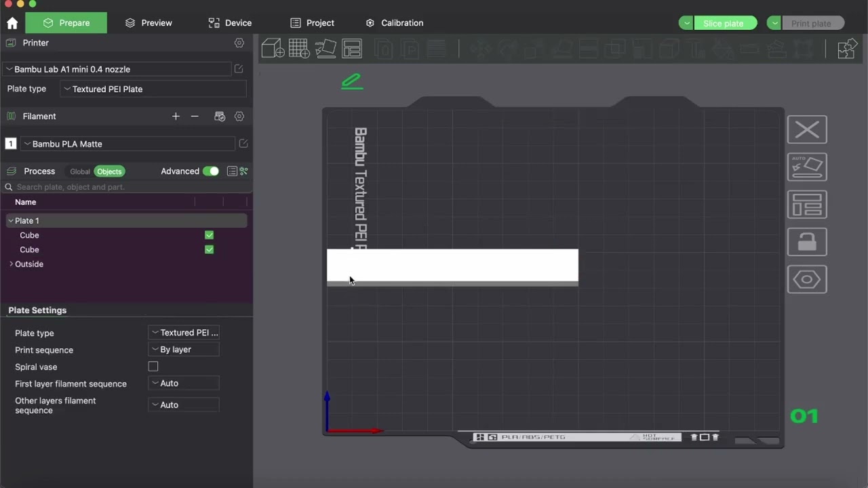Select the first Cube in object list
Viewport: 868px width, 488px height.
tap(29, 235)
